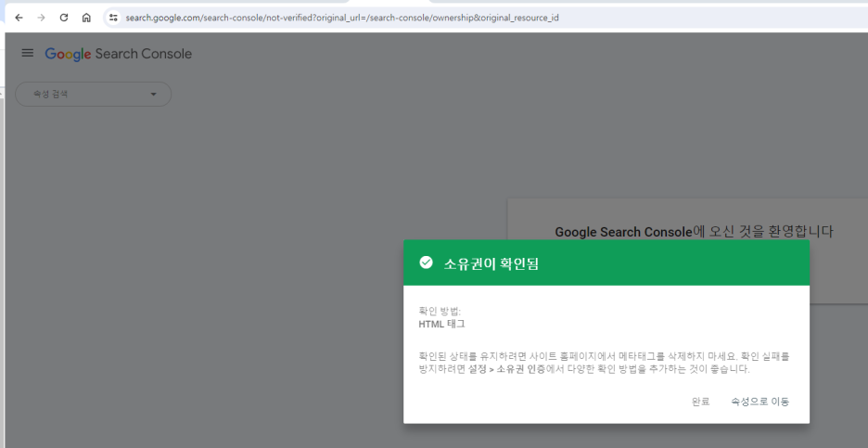Viewport: 868px width, 448px height.
Task: View site information icon in address bar
Action: pos(113,18)
